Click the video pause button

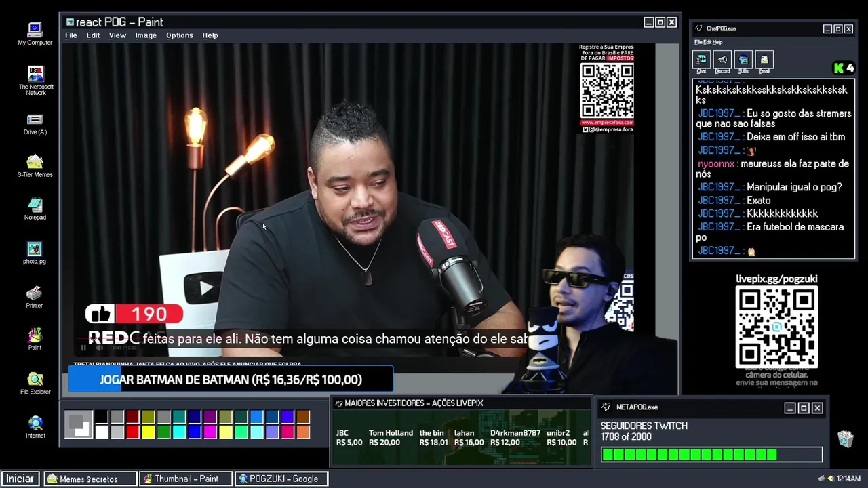coord(84,348)
